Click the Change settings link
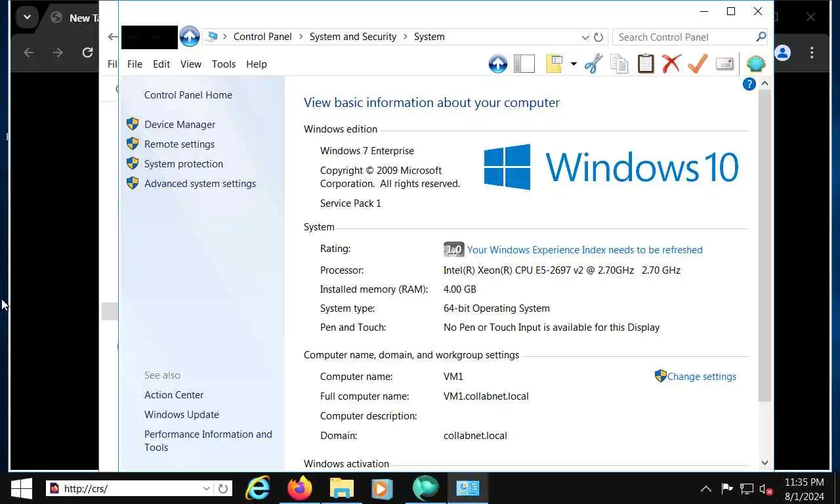The width and height of the screenshot is (840, 504). [x=702, y=376]
